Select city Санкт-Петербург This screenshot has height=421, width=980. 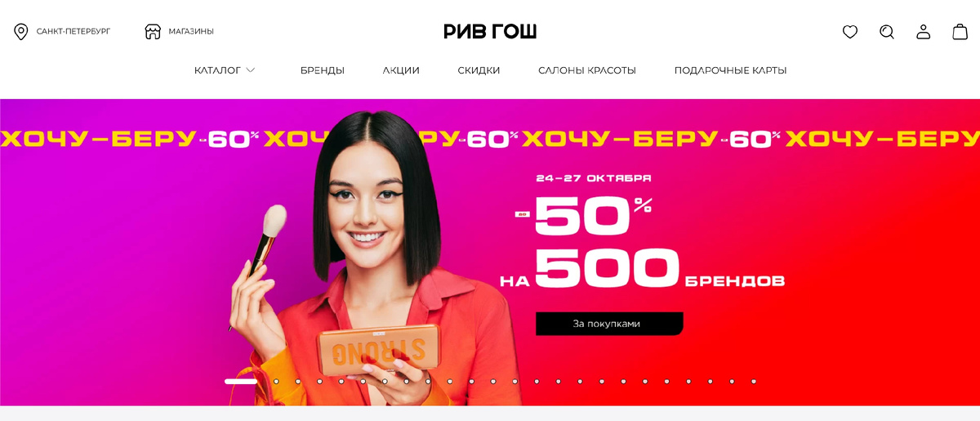[73, 31]
